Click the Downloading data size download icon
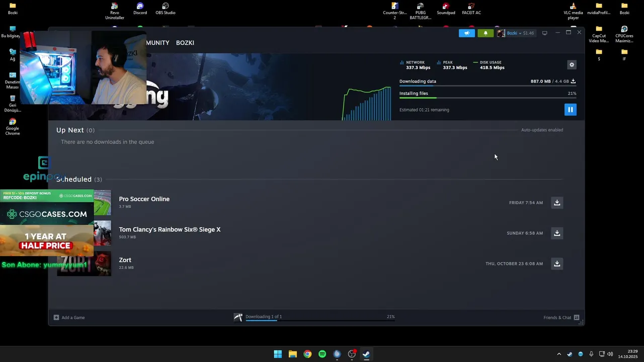Image resolution: width=644 pixels, height=362 pixels. click(x=573, y=81)
